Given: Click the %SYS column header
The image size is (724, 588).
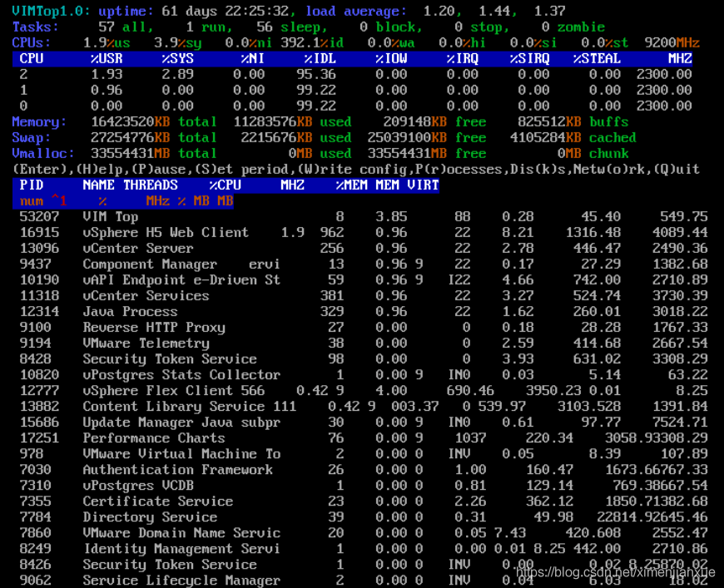Looking at the screenshot, I should point(178,58).
